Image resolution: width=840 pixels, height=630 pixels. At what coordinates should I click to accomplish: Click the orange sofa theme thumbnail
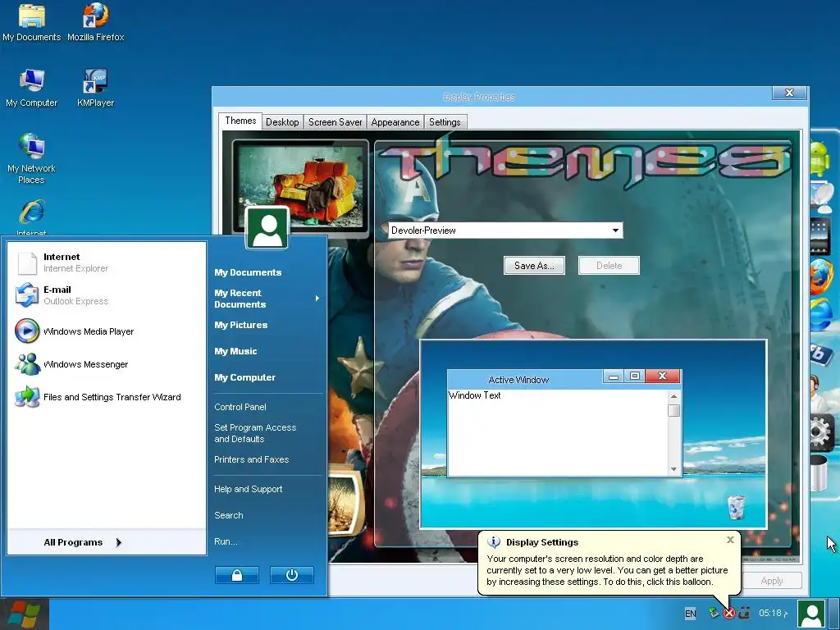(x=300, y=186)
